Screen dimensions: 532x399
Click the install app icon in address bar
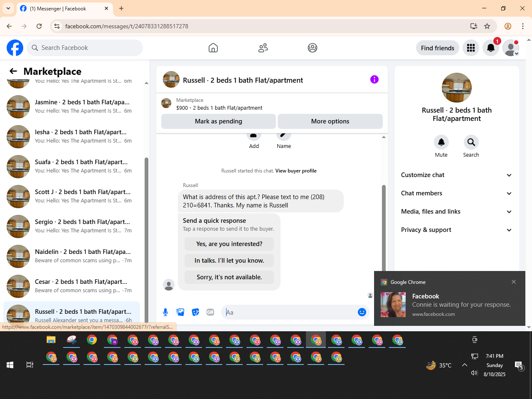tap(474, 26)
